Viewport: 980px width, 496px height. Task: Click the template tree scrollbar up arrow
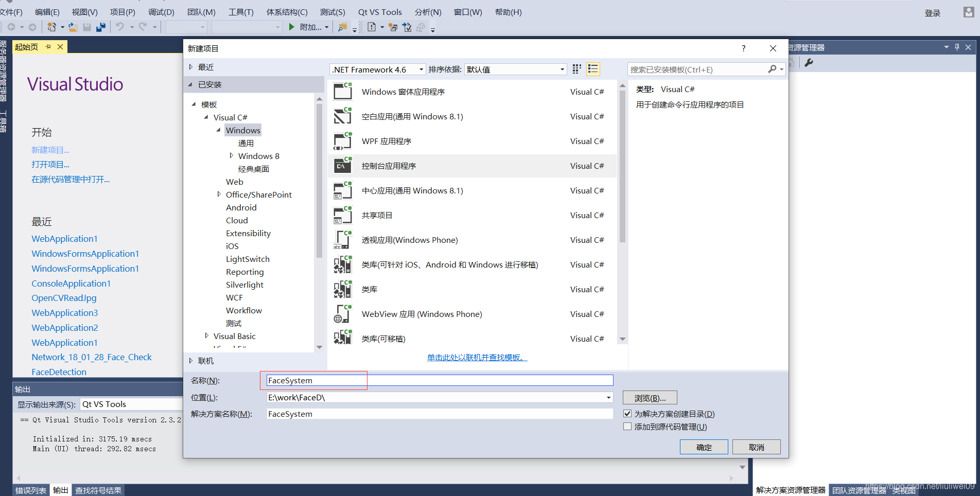coord(319,98)
